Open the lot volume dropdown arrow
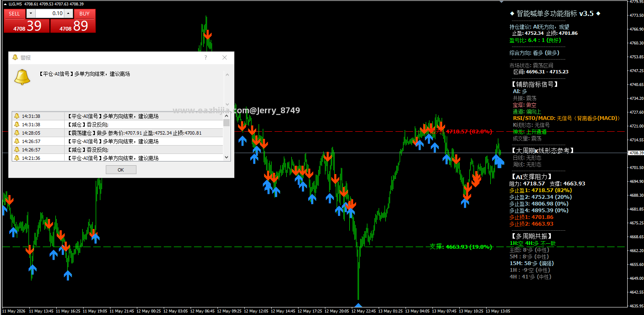Image resolution: width=644 pixels, height=315 pixels. (x=31, y=13)
